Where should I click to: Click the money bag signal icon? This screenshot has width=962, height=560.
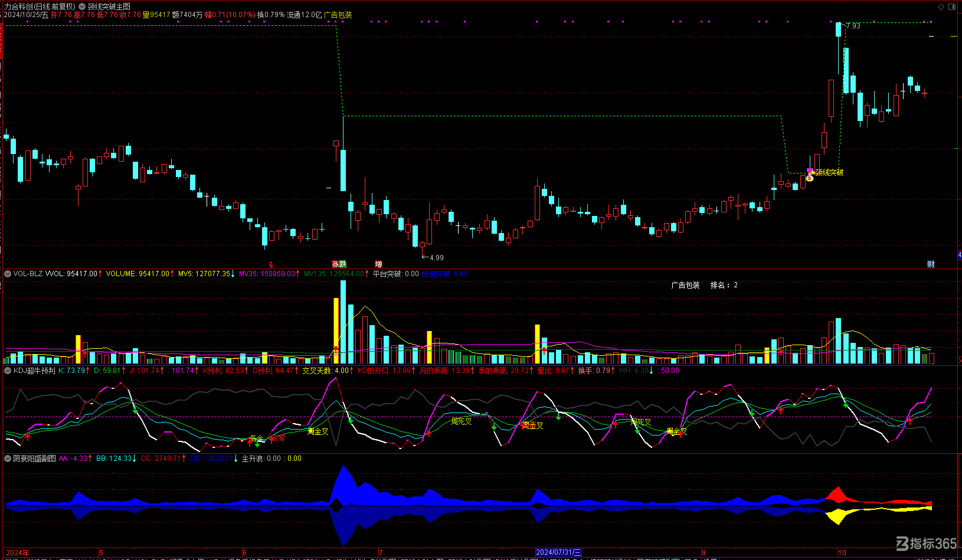coord(810,178)
